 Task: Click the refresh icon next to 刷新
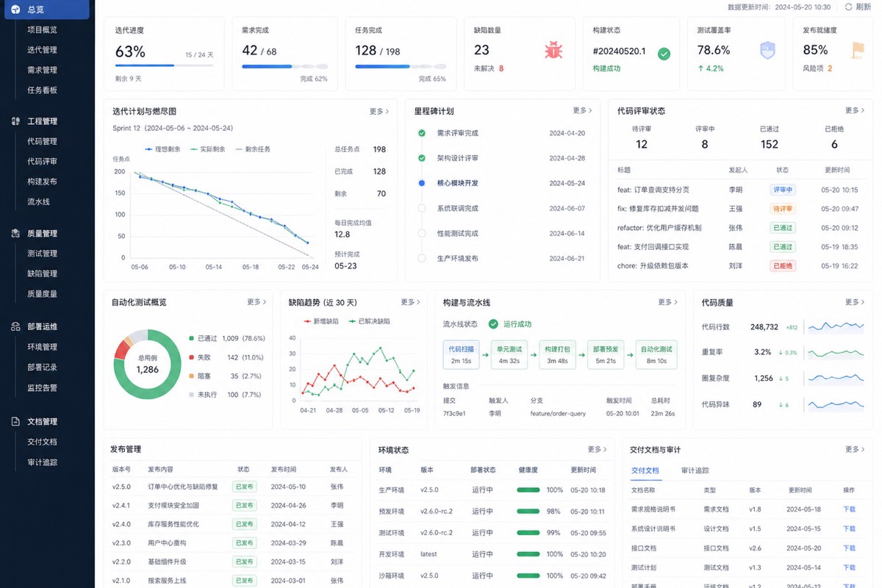pyautogui.click(x=848, y=7)
